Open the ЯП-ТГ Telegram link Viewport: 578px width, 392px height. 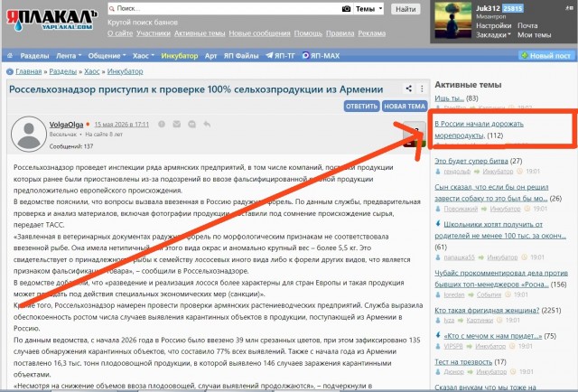tap(280, 56)
